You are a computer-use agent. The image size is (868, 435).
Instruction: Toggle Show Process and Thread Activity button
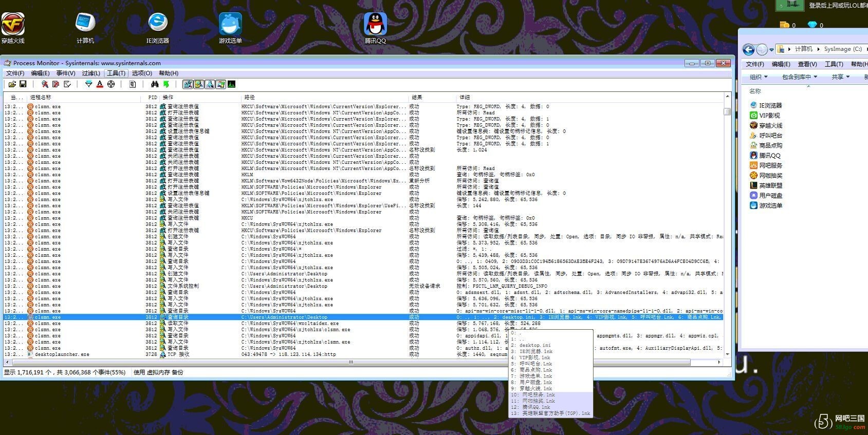(x=221, y=84)
